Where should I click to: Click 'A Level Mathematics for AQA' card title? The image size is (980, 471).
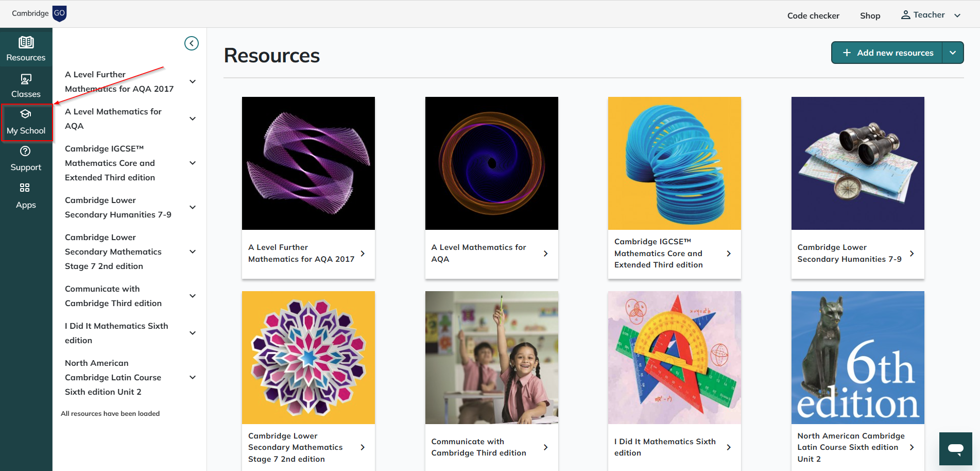[x=479, y=253]
